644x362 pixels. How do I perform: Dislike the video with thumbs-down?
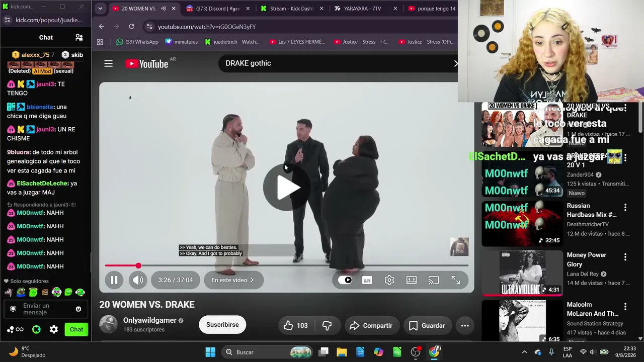tap(327, 326)
